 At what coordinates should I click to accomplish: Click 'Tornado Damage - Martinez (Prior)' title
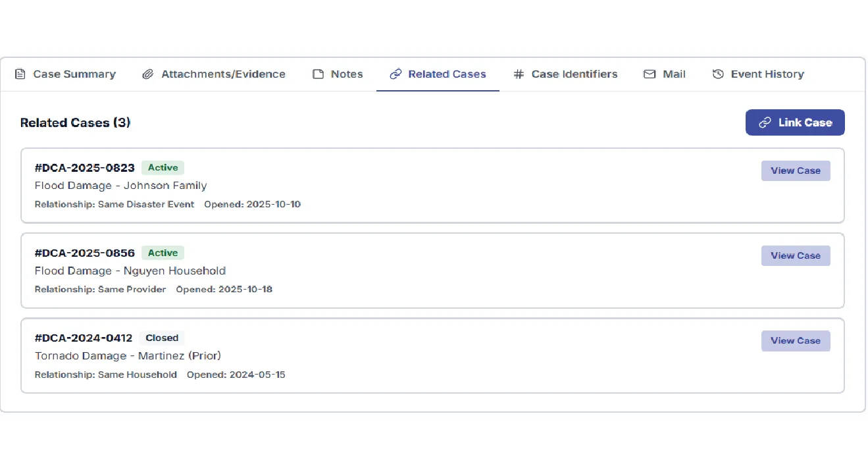128,355
